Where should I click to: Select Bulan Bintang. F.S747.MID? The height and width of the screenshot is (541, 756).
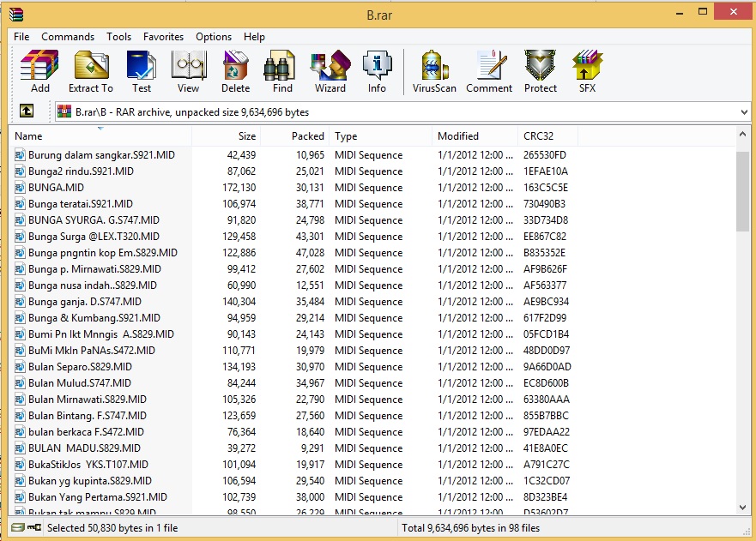88,416
